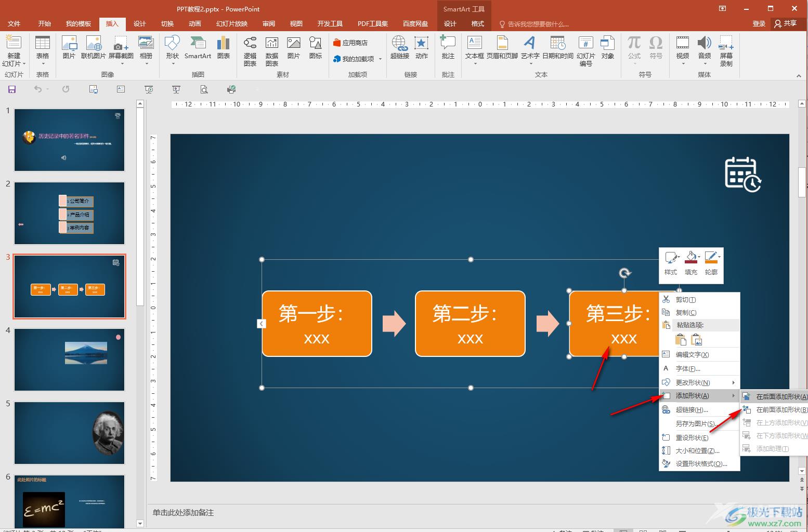Insert an object (对象)

[x=608, y=48]
